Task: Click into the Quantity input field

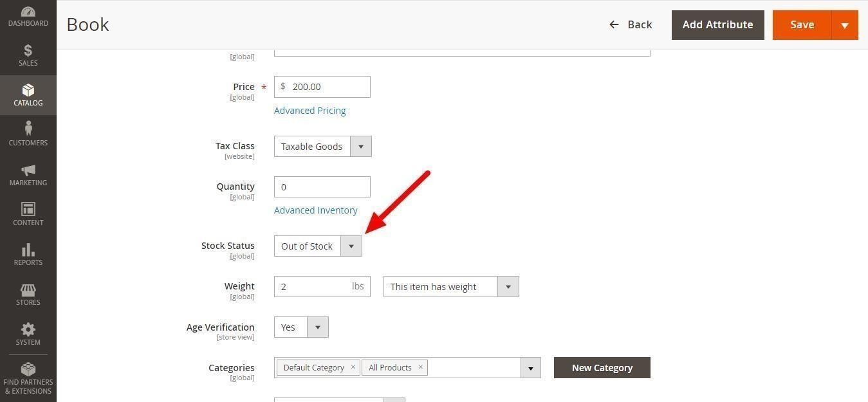Action: [322, 187]
